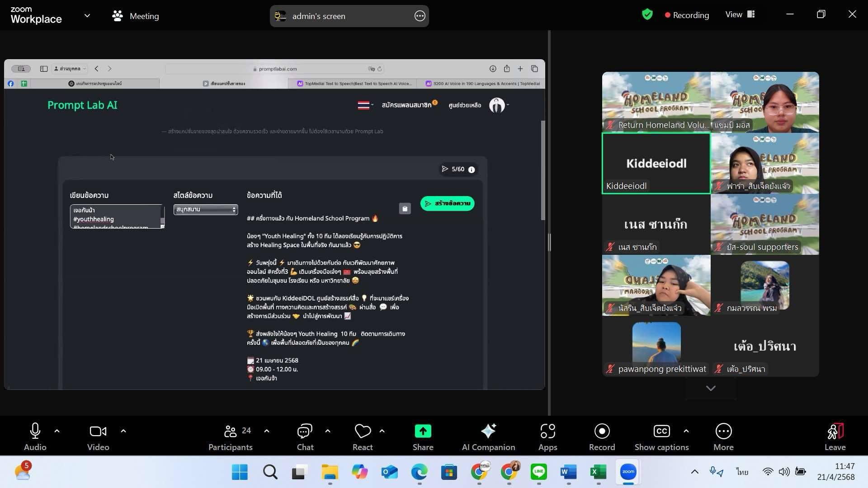
Task: Open the React emoji menu
Action: pos(363,436)
